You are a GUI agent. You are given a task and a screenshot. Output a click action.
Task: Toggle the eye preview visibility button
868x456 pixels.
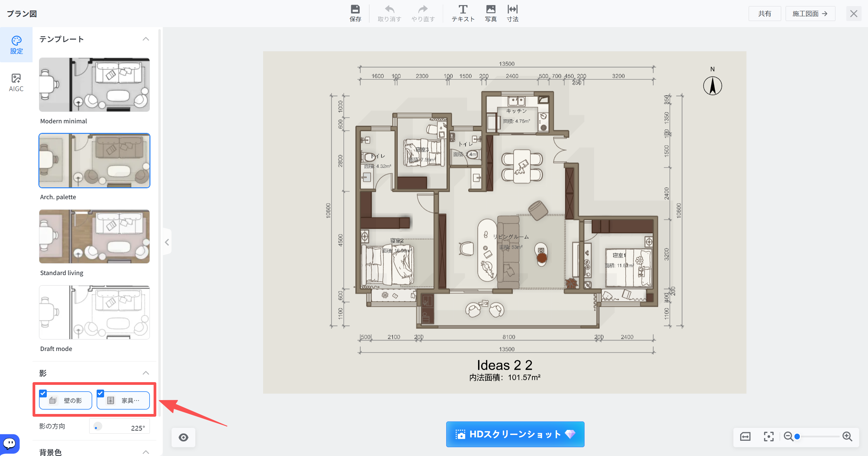(x=183, y=437)
